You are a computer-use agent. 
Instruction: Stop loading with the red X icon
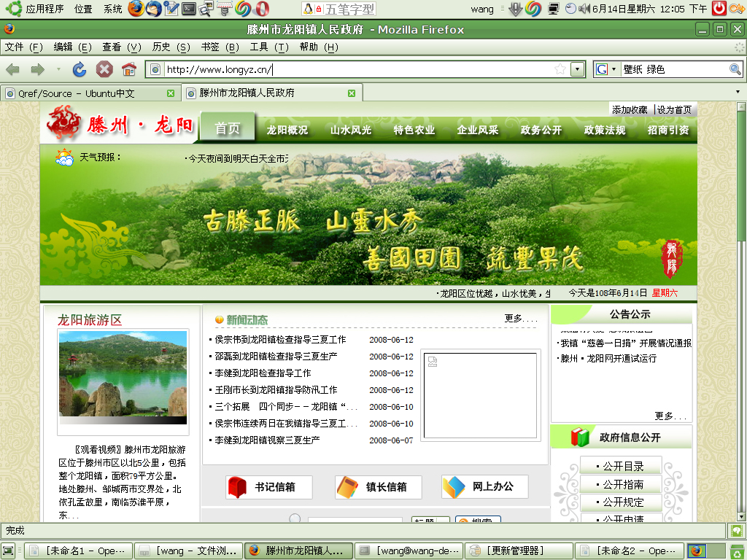coord(104,69)
